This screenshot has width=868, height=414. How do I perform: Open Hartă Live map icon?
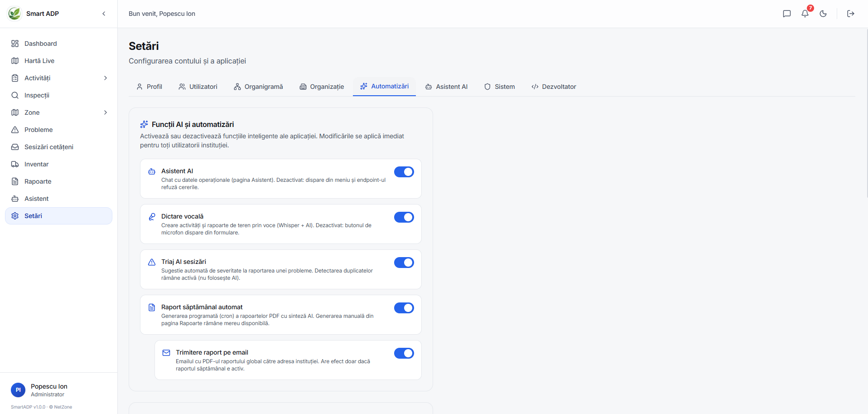pos(15,61)
